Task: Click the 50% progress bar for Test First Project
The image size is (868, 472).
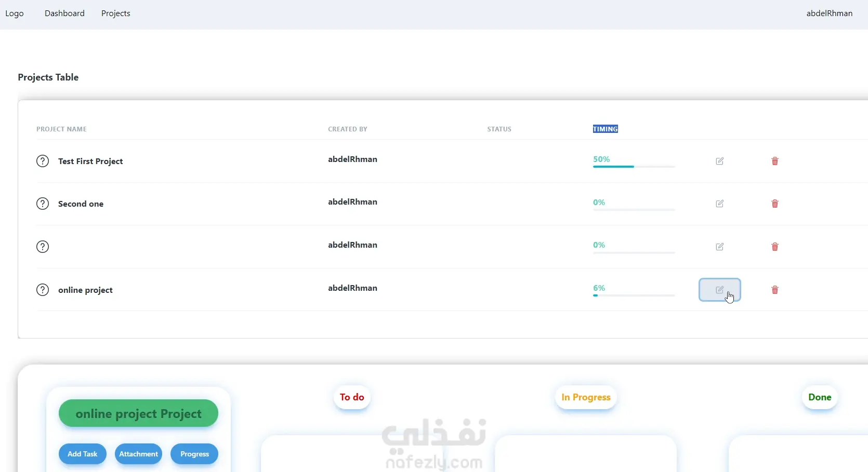Action: [x=634, y=167]
